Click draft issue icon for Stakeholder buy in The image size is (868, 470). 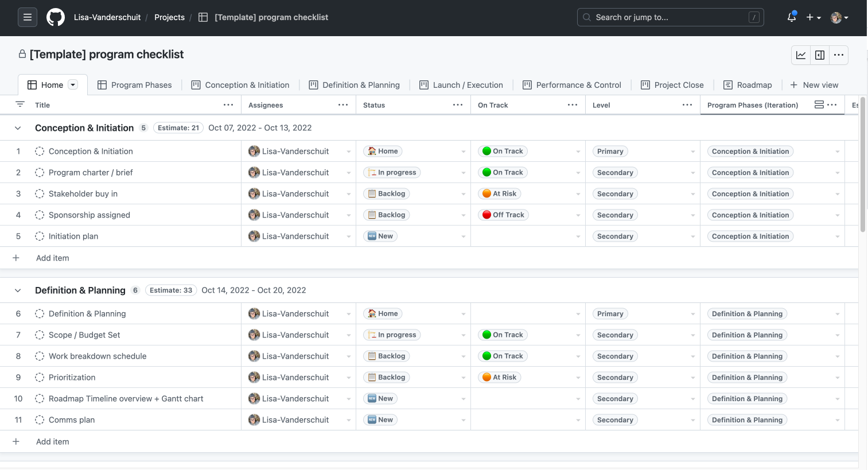[x=40, y=193]
